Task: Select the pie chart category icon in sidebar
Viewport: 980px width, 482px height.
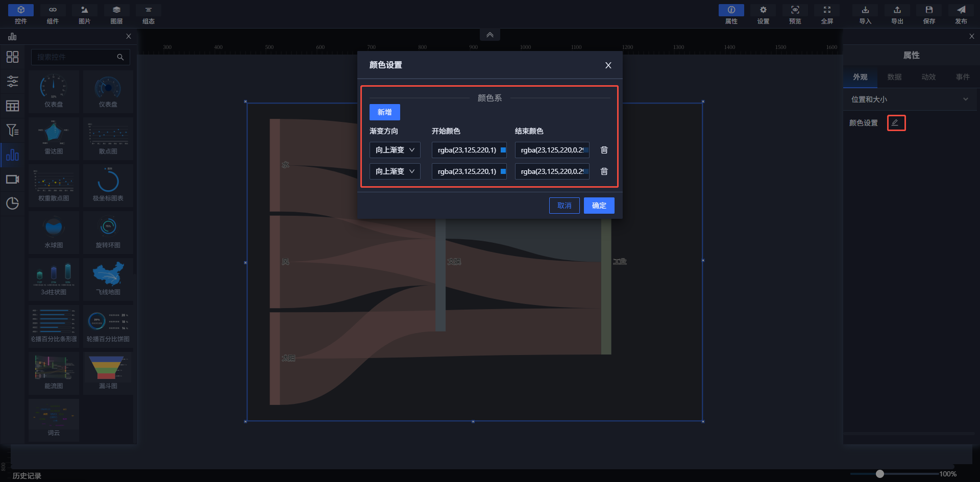Action: pos(12,204)
